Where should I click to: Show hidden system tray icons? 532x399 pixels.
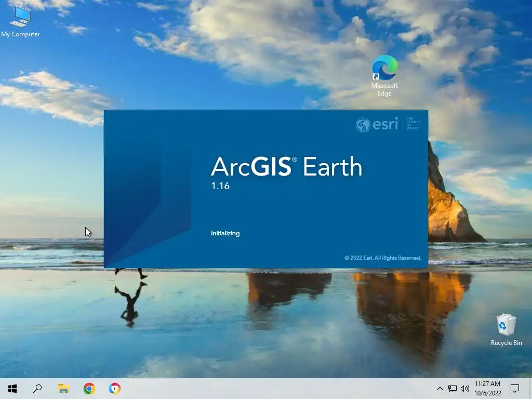click(440, 389)
